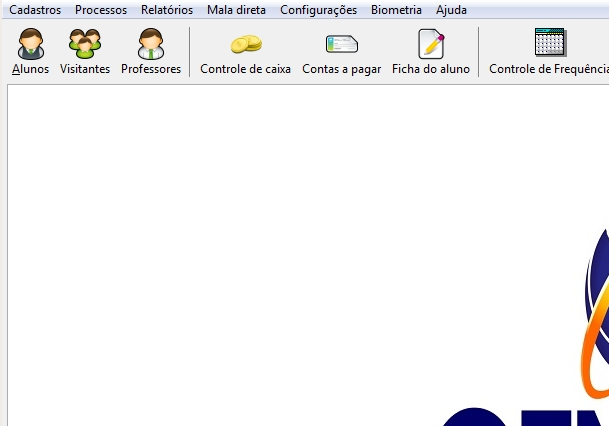Open the Biometria menu

coord(396,10)
